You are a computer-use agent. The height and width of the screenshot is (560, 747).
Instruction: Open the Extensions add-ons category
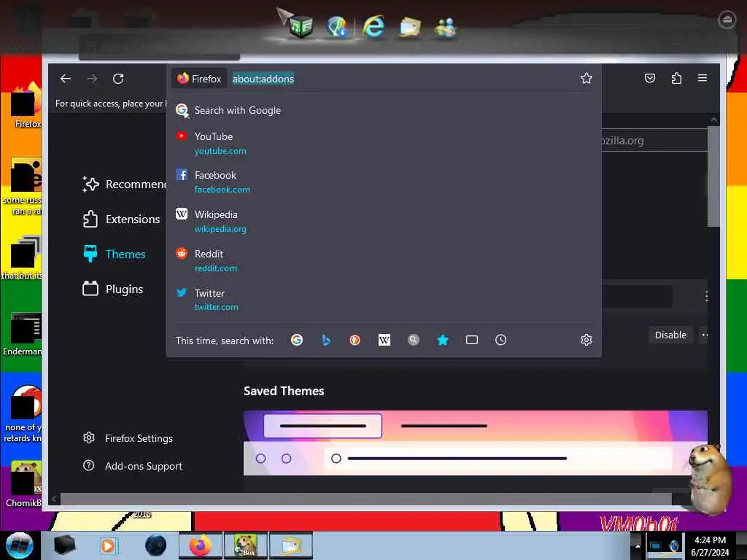point(122,219)
